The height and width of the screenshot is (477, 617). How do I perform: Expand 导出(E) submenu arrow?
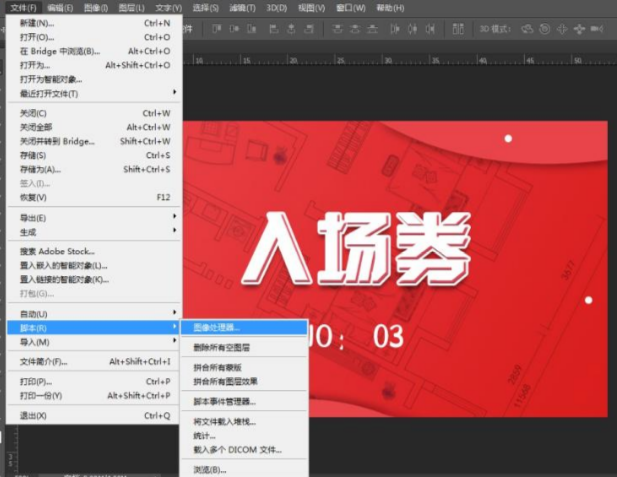(x=174, y=216)
